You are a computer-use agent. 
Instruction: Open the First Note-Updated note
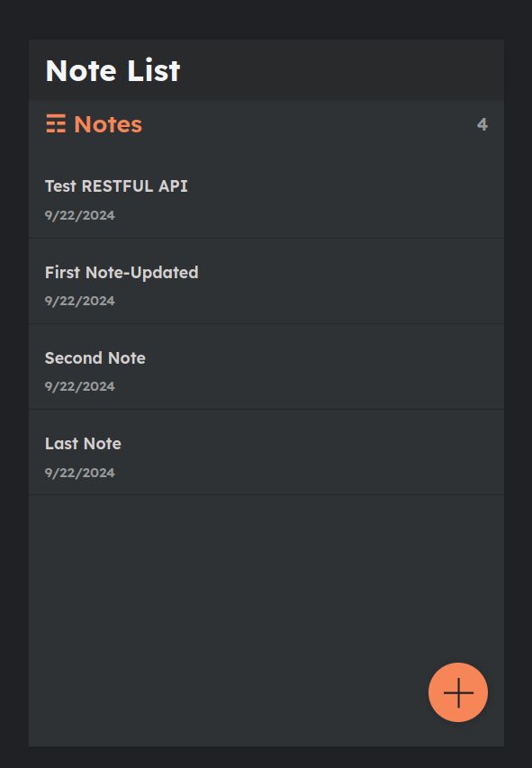click(266, 281)
